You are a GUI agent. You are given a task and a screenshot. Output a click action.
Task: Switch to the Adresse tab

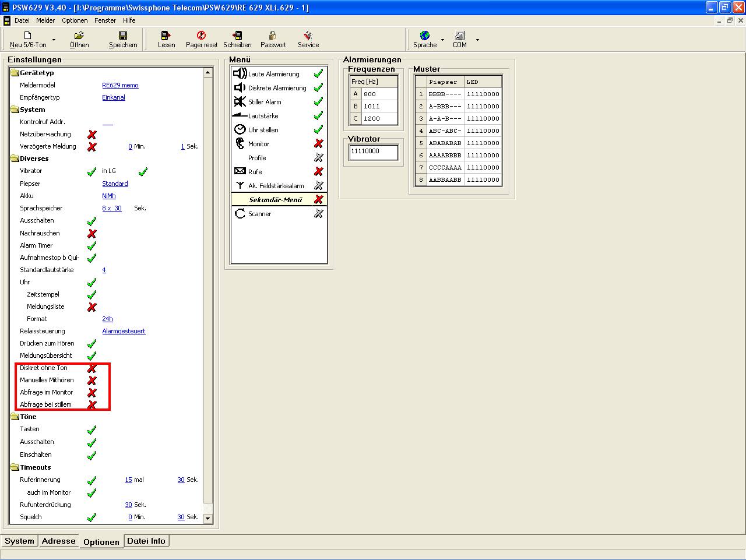[58, 541]
